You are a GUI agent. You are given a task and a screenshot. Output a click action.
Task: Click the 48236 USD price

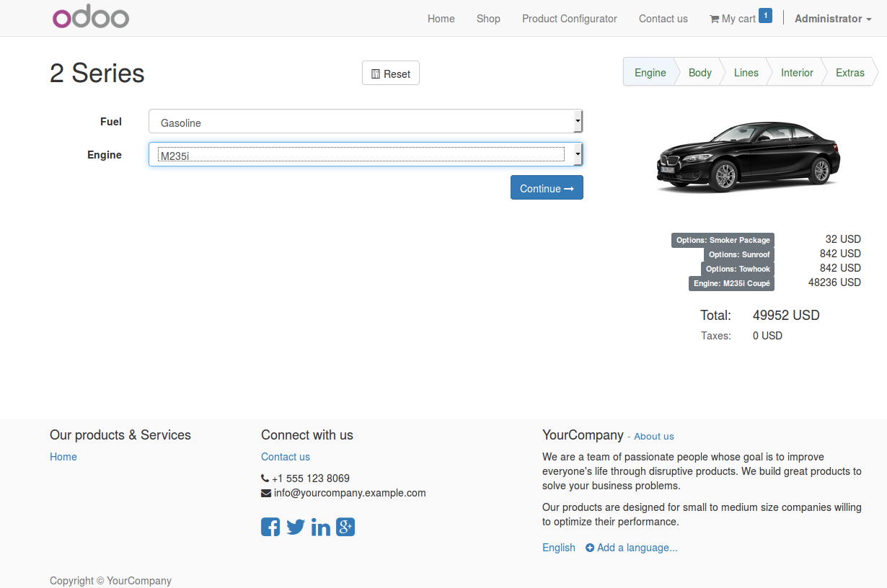834,282
